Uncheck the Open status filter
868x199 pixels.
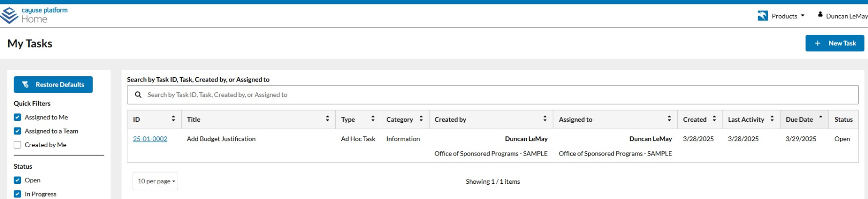click(x=18, y=180)
